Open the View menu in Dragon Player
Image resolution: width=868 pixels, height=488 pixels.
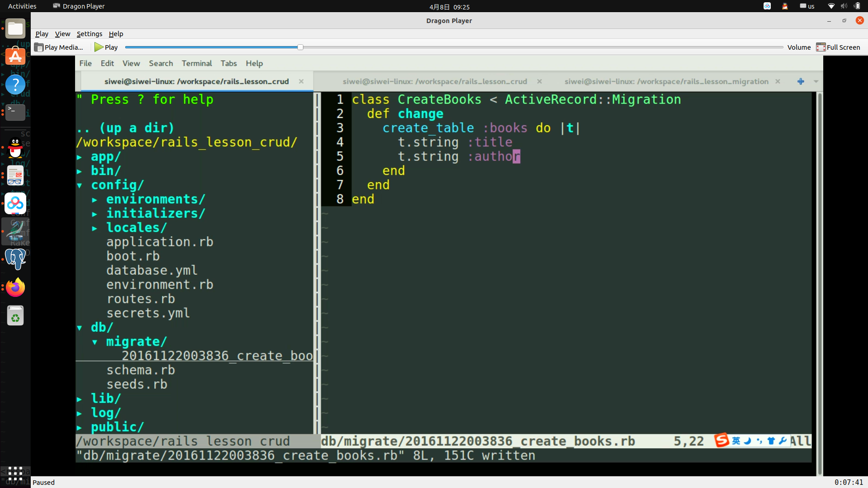tap(62, 34)
